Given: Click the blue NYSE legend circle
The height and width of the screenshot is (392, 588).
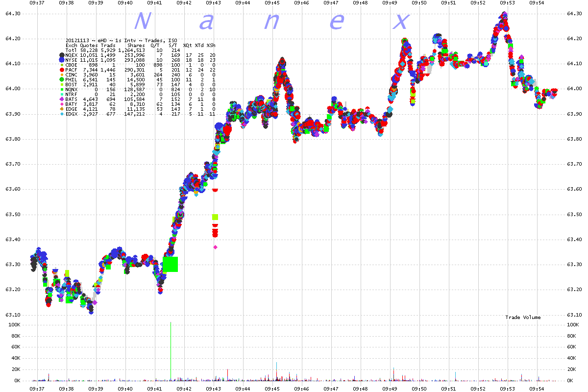Looking at the screenshot, I should [61, 60].
